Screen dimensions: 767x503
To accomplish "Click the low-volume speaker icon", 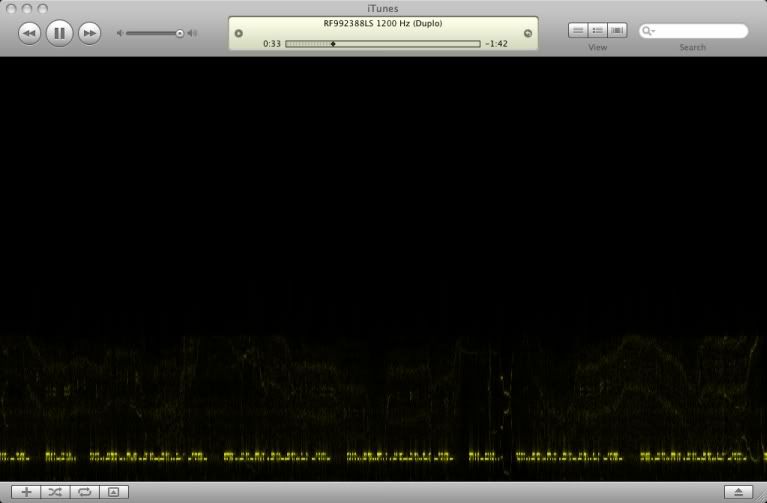I will pos(120,33).
